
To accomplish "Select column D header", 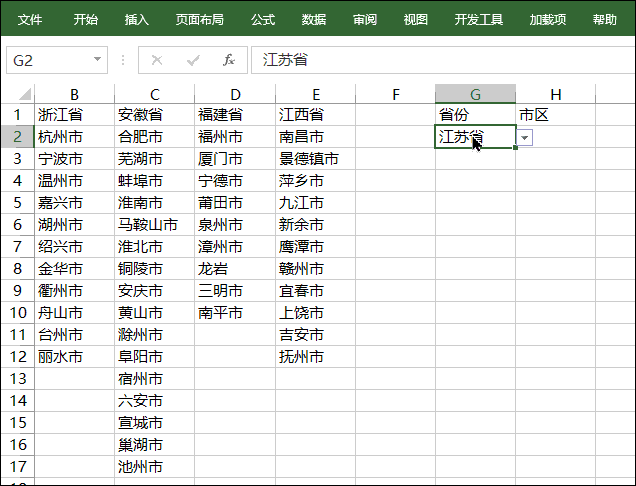I will click(x=235, y=94).
